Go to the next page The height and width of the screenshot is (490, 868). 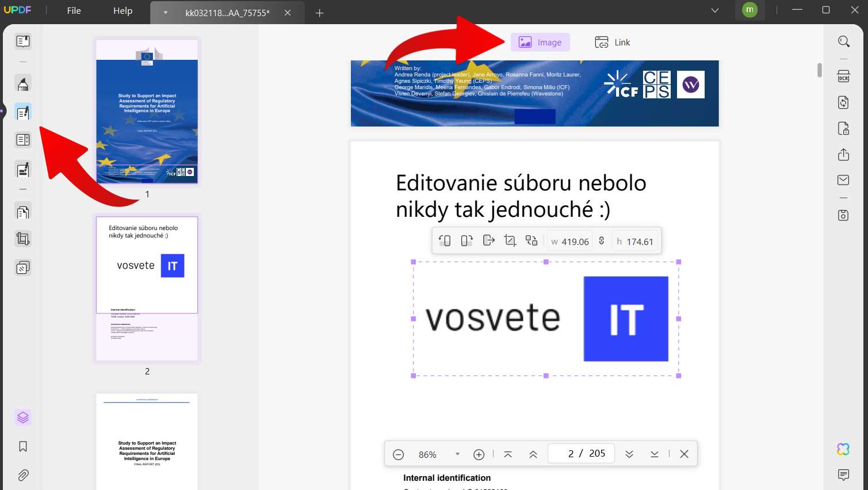coord(629,454)
